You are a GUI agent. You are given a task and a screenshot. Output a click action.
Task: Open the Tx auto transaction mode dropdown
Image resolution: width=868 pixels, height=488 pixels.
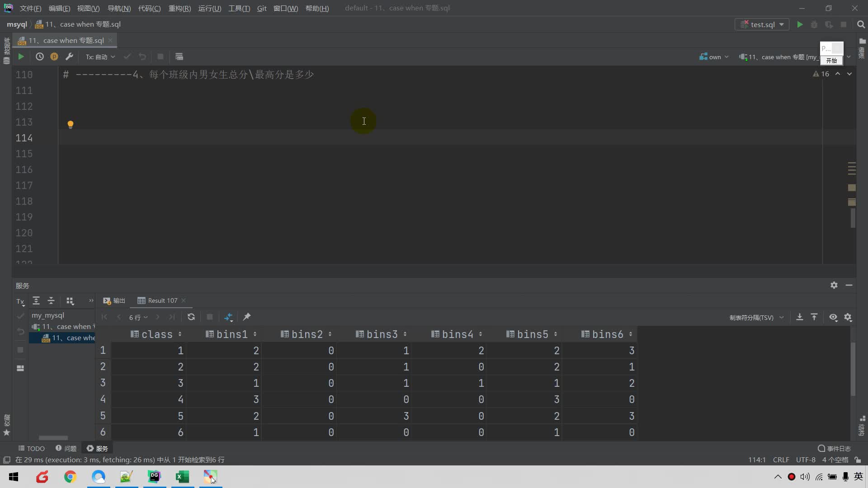[100, 56]
